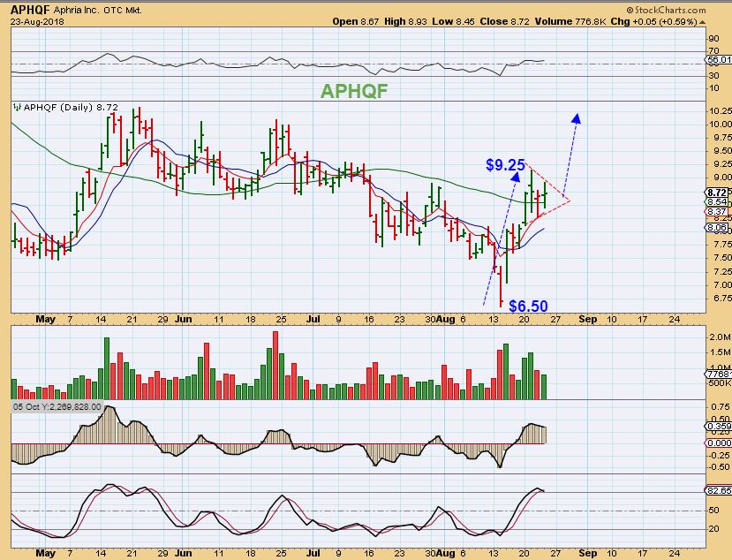Click the 'Low 8.45' value

[x=454, y=21]
